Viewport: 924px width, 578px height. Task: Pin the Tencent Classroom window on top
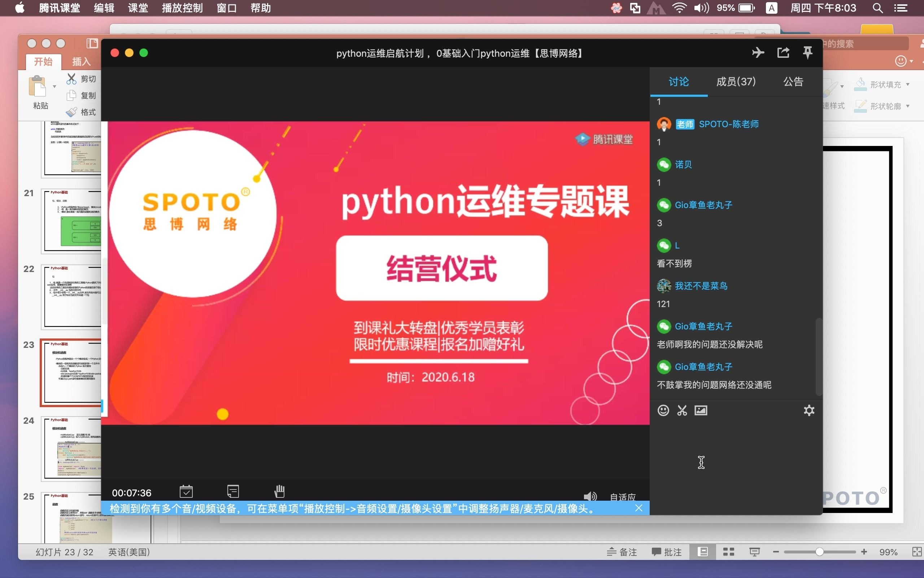(x=807, y=53)
